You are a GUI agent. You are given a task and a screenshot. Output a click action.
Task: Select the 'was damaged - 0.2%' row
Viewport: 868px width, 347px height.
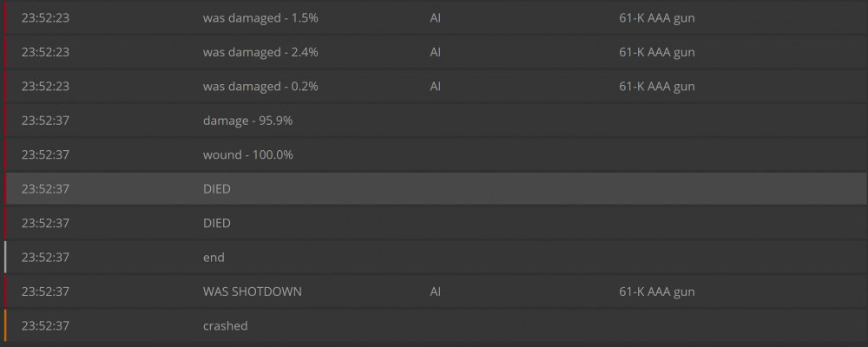tap(260, 87)
